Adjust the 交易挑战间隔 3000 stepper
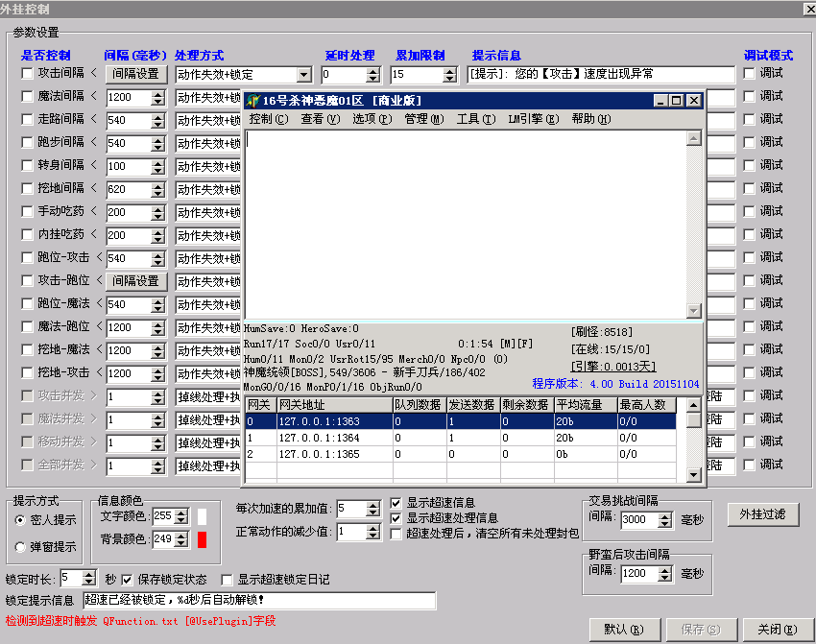Image resolution: width=816 pixels, height=644 pixels. point(665,519)
